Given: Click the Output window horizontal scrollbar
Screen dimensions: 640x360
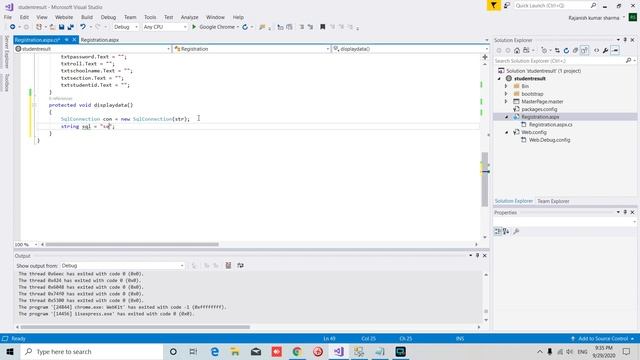Looking at the screenshot, I should tap(135, 327).
